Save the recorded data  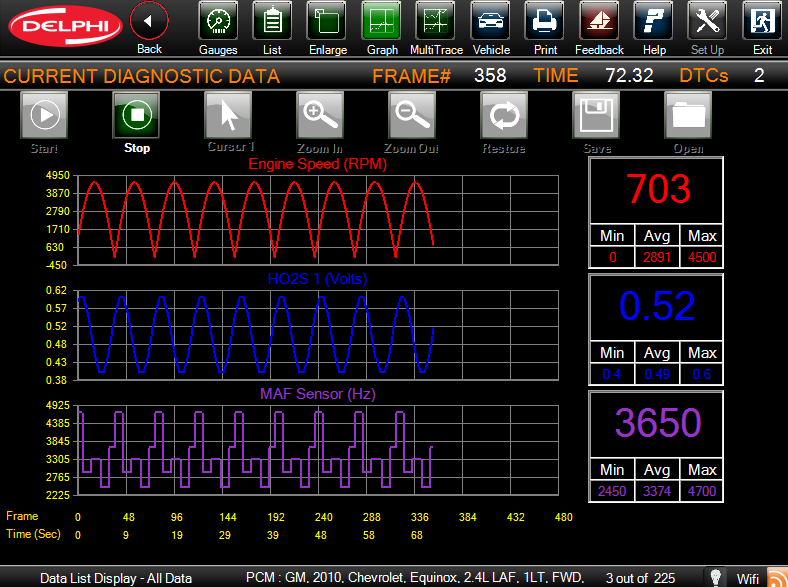[596, 115]
